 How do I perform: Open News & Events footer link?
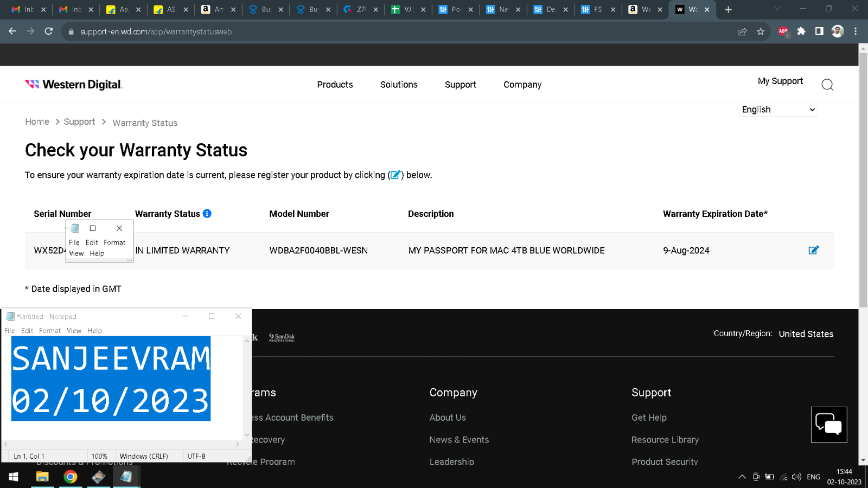[x=459, y=440]
